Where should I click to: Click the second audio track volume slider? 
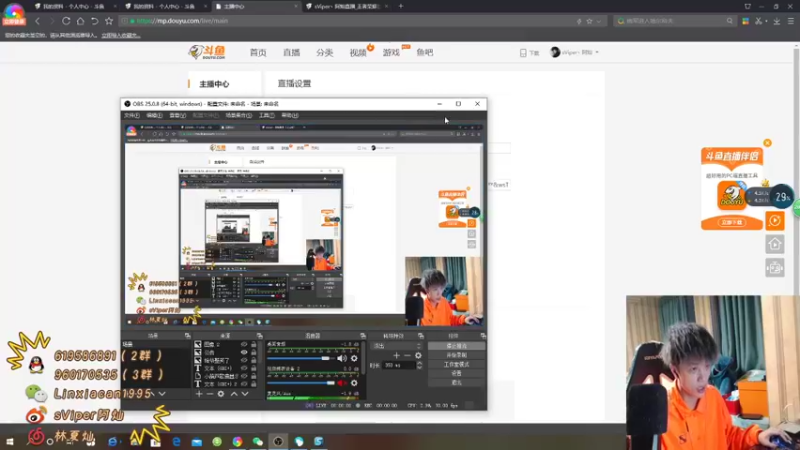click(x=301, y=383)
